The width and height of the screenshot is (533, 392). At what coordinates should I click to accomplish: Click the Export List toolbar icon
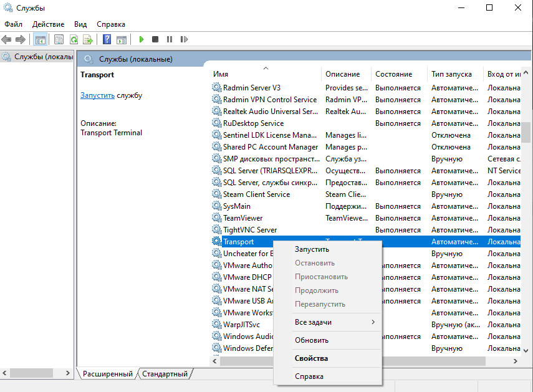click(x=88, y=39)
